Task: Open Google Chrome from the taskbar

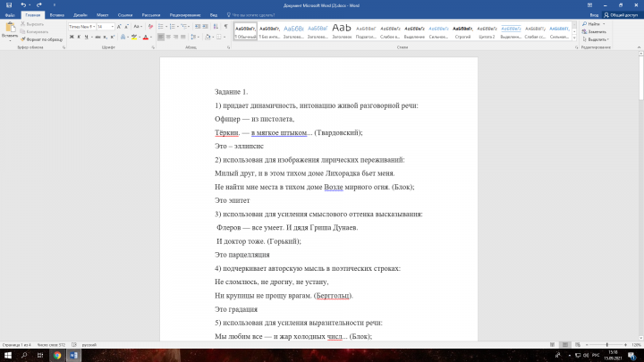Action: click(57, 355)
